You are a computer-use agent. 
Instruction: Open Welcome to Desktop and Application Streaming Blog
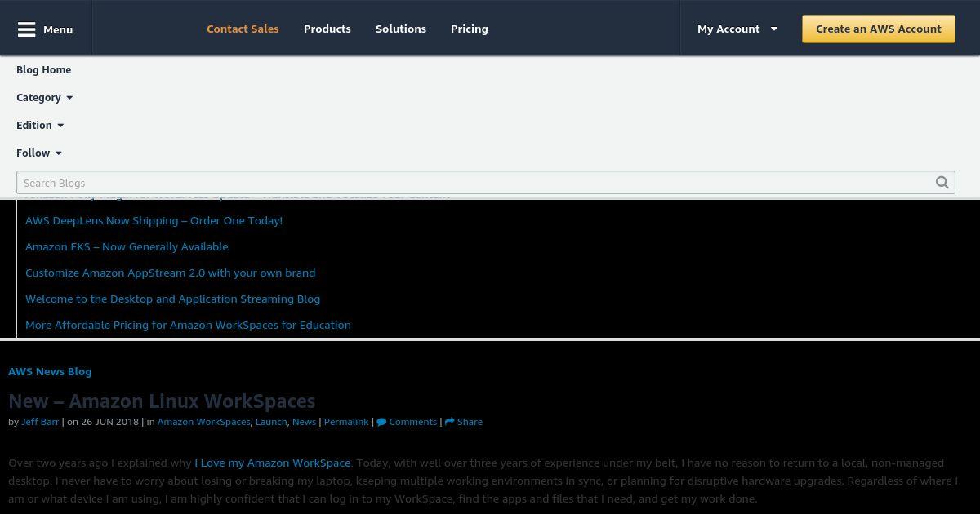172,299
